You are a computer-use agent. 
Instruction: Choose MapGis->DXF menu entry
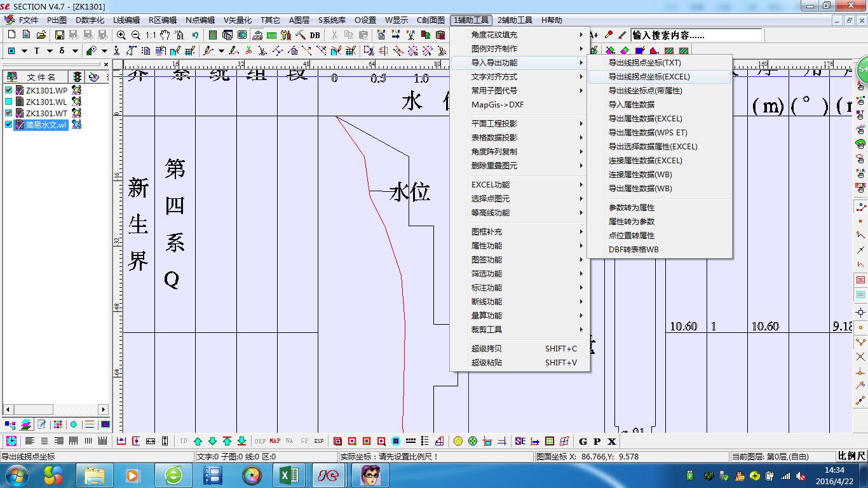point(520,105)
